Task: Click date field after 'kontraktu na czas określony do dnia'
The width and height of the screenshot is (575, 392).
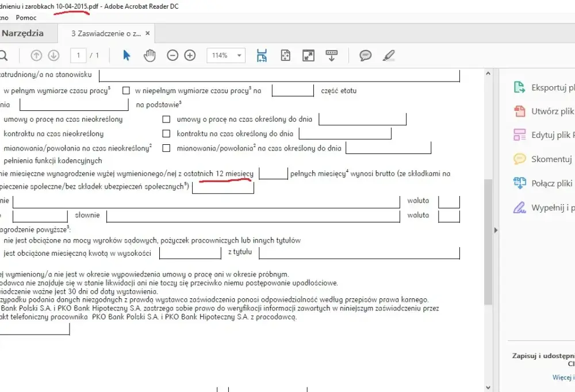Action: click(x=345, y=133)
